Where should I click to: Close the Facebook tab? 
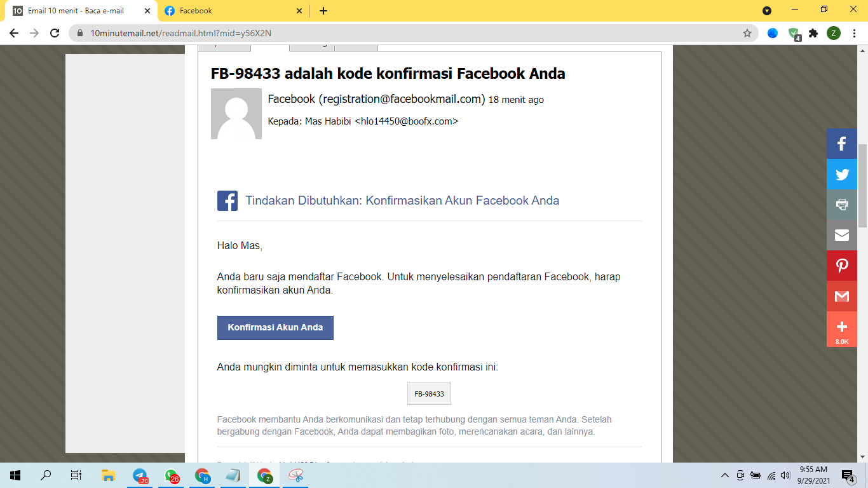(299, 11)
